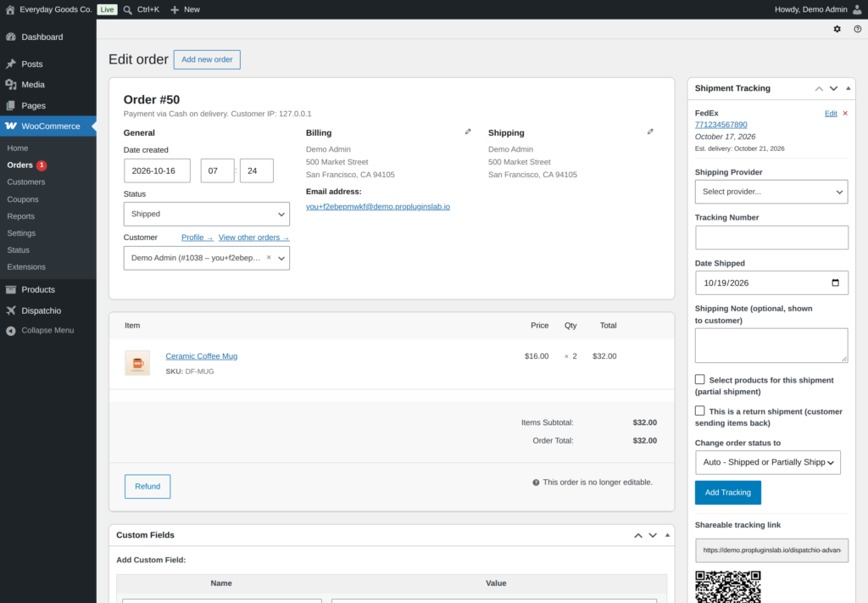868x603 pixels.
Task: Click the Date created field 2026-10-16
Action: tap(157, 170)
